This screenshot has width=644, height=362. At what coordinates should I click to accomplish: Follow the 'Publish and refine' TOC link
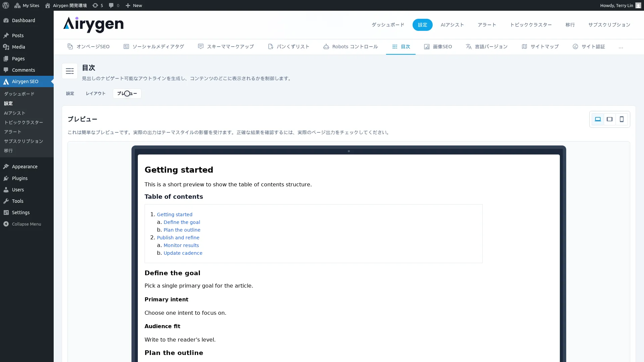tap(178, 238)
